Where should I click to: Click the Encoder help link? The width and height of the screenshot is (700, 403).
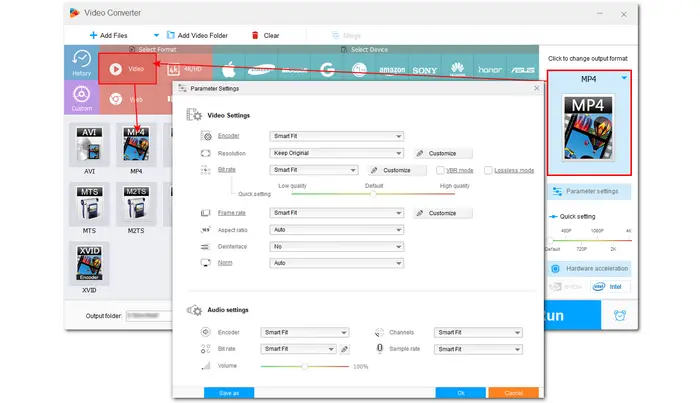[229, 136]
